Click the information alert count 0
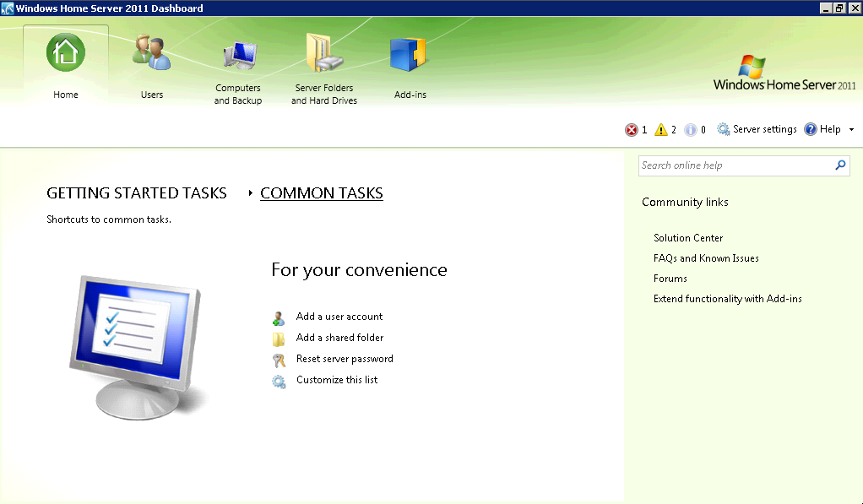The width and height of the screenshot is (863, 504). coord(703,130)
